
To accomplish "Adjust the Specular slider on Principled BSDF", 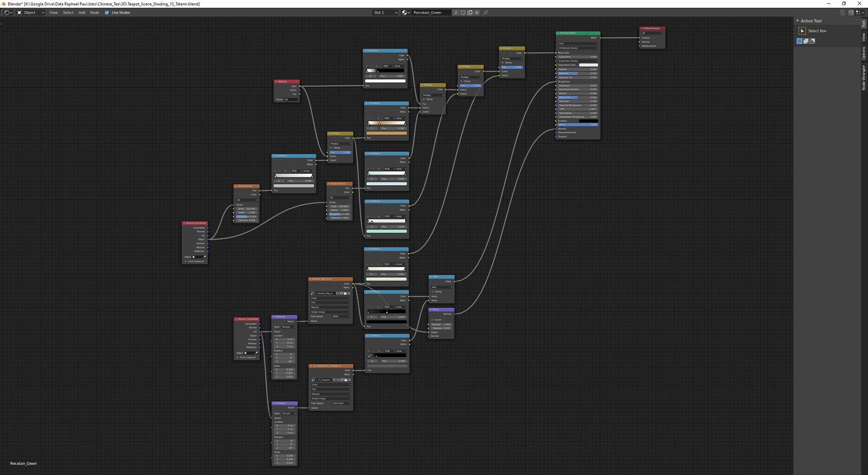I will (578, 73).
